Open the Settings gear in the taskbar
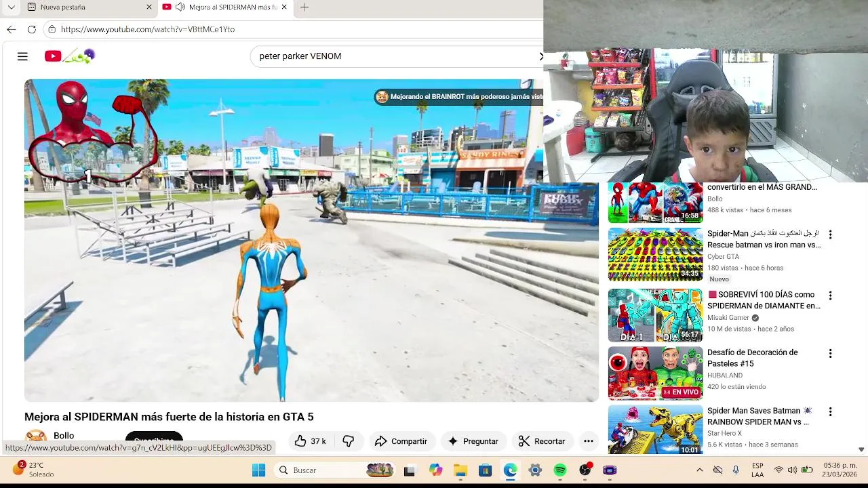The height and width of the screenshot is (488, 868). click(535, 470)
